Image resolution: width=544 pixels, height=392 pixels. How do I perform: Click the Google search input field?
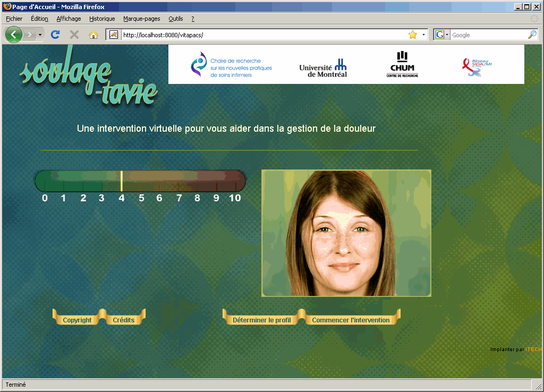click(488, 35)
